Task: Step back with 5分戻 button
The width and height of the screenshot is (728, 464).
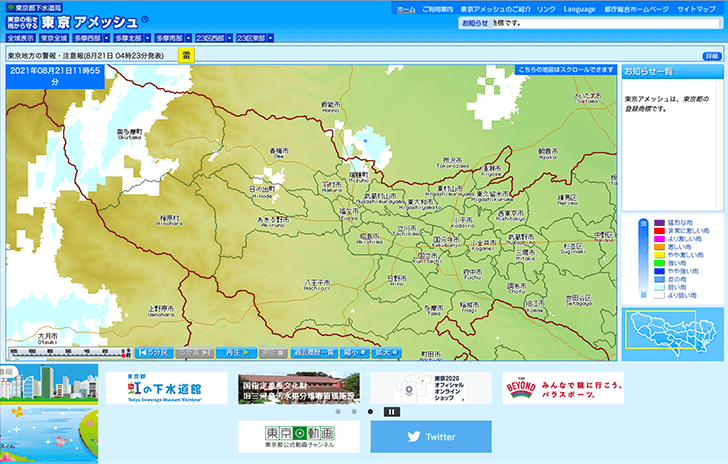Action: coord(154,352)
